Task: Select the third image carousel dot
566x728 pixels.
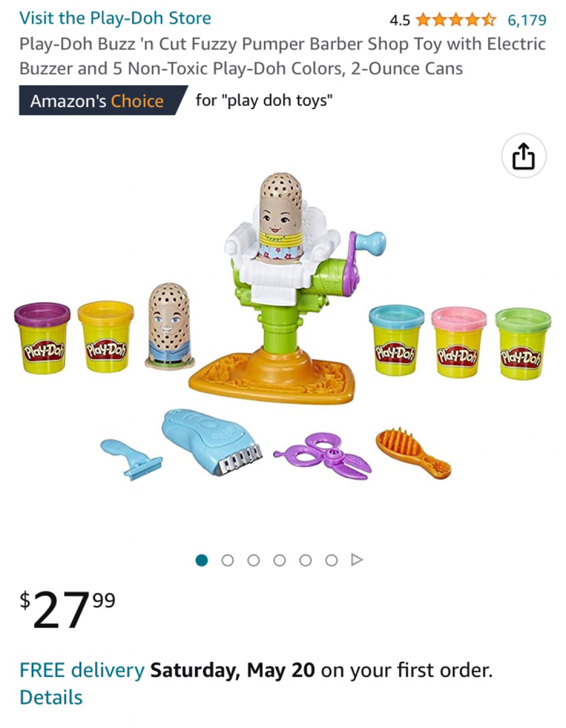Action: point(253,560)
